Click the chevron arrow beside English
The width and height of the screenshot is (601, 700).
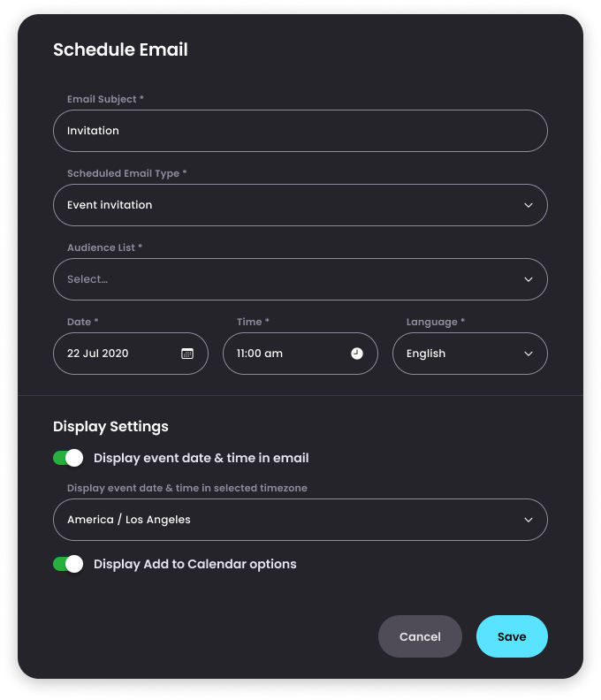[x=529, y=354]
